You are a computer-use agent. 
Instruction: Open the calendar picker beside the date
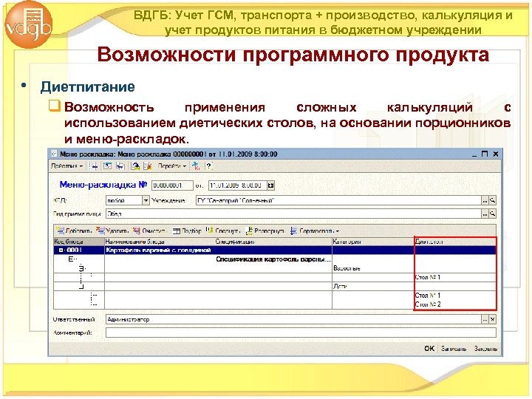270,185
